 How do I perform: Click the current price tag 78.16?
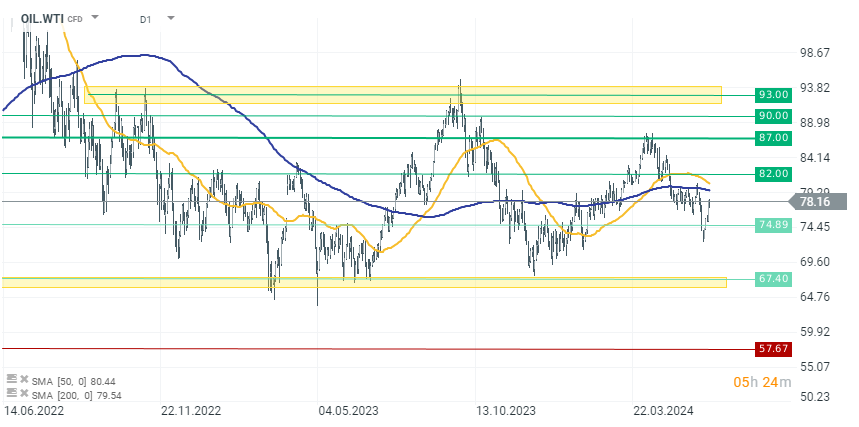tap(818, 202)
